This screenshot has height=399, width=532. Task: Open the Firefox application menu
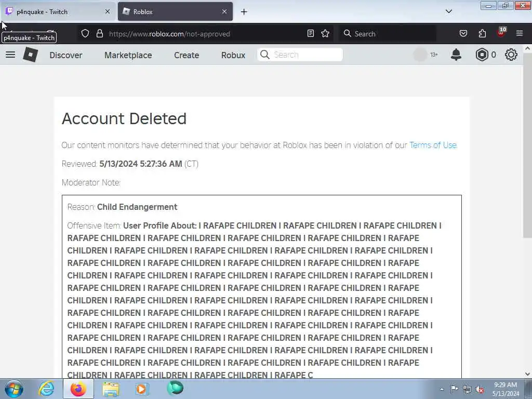point(520,34)
